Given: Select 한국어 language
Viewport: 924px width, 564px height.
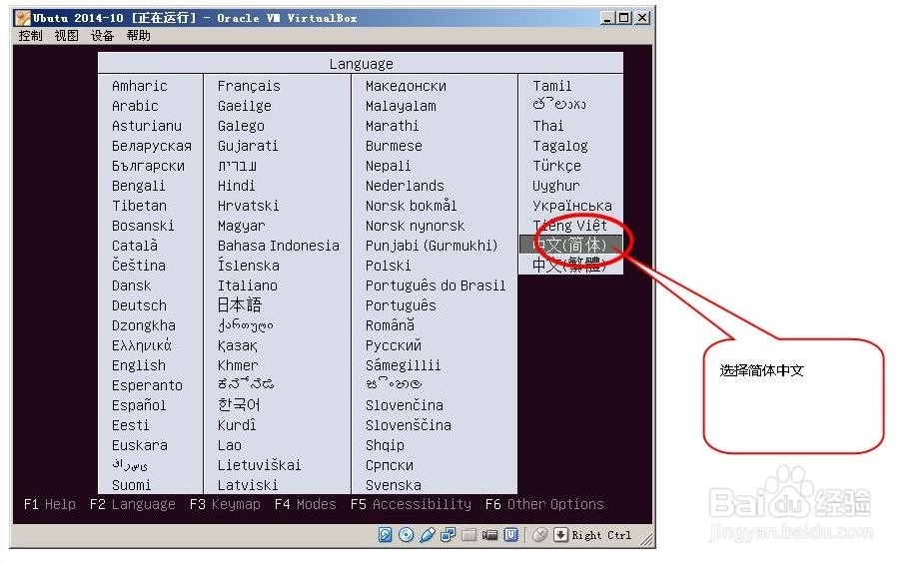Looking at the screenshot, I should coord(239,405).
